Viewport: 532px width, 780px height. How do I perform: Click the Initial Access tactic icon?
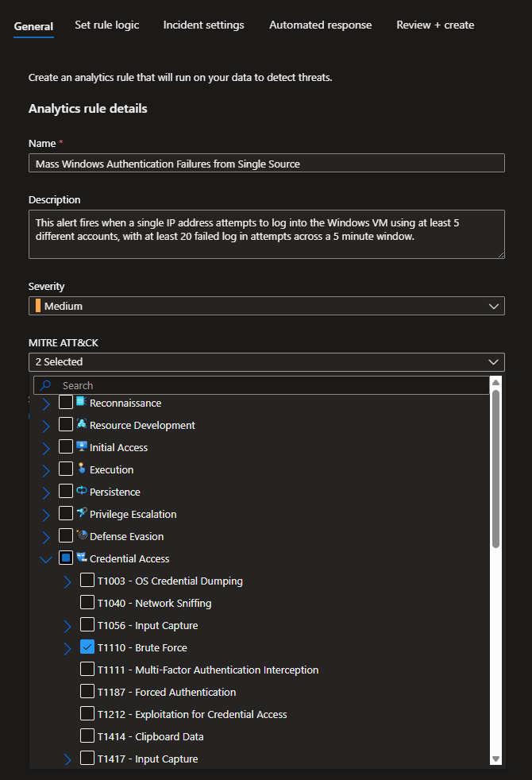pyautogui.click(x=81, y=446)
